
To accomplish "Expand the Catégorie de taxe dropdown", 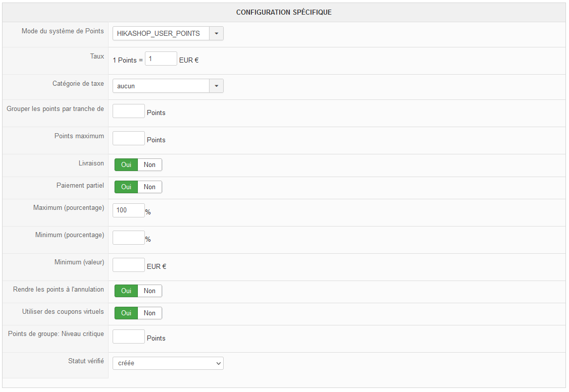I will [x=161, y=86].
